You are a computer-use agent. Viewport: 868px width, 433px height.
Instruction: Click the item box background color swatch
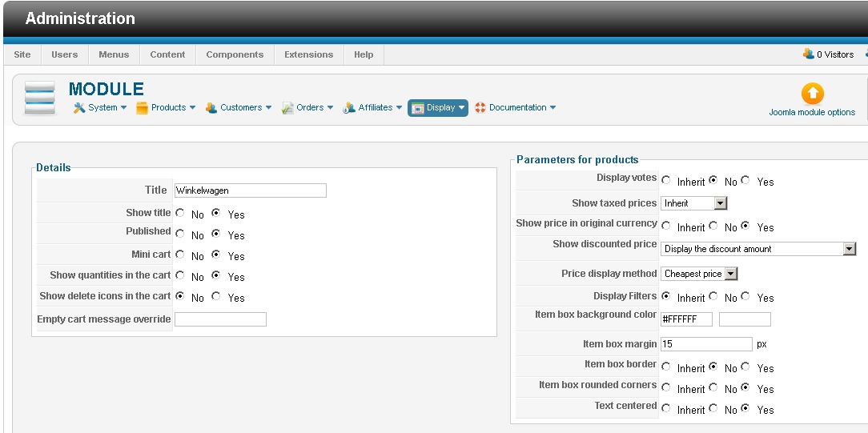745,319
